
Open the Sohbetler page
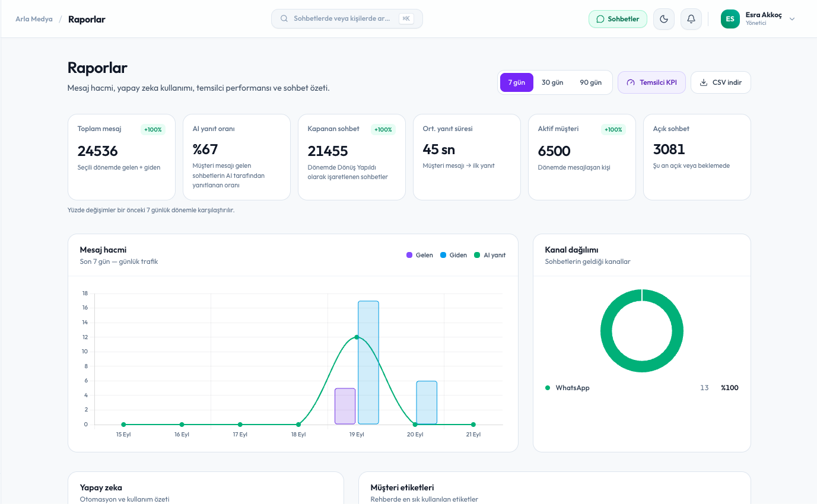pyautogui.click(x=618, y=19)
